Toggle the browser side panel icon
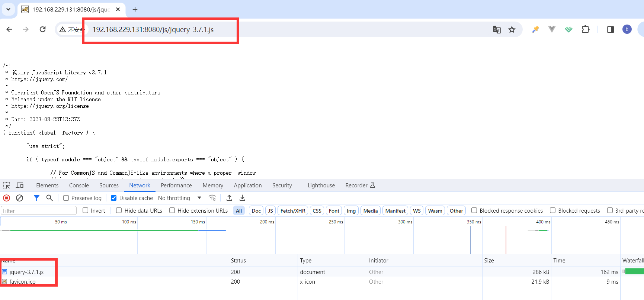The image size is (644, 300). 611,29
